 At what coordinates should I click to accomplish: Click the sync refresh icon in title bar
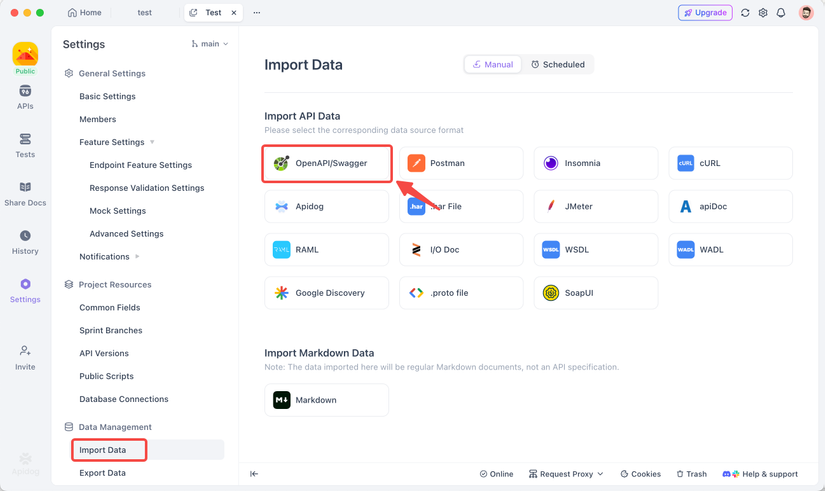(745, 13)
